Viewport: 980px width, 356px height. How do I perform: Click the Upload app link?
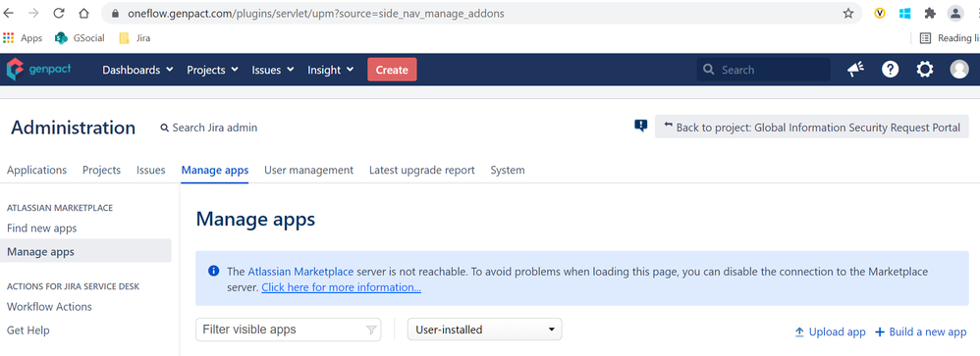(x=830, y=332)
